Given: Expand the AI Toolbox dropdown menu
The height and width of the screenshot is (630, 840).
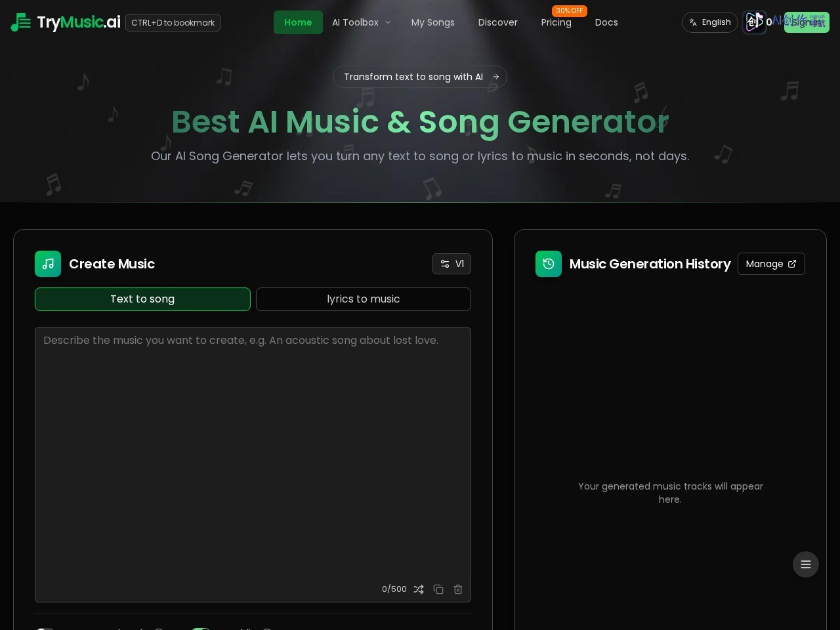Looking at the screenshot, I should click(x=361, y=22).
